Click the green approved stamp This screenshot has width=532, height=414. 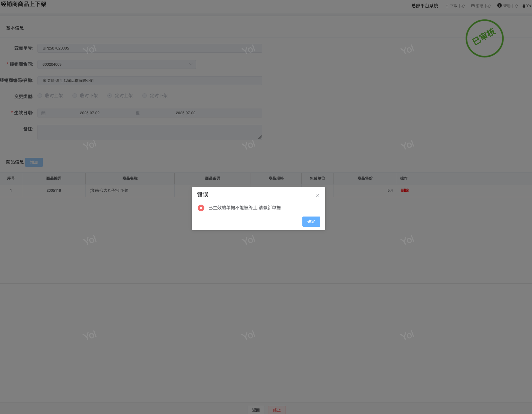(485, 38)
